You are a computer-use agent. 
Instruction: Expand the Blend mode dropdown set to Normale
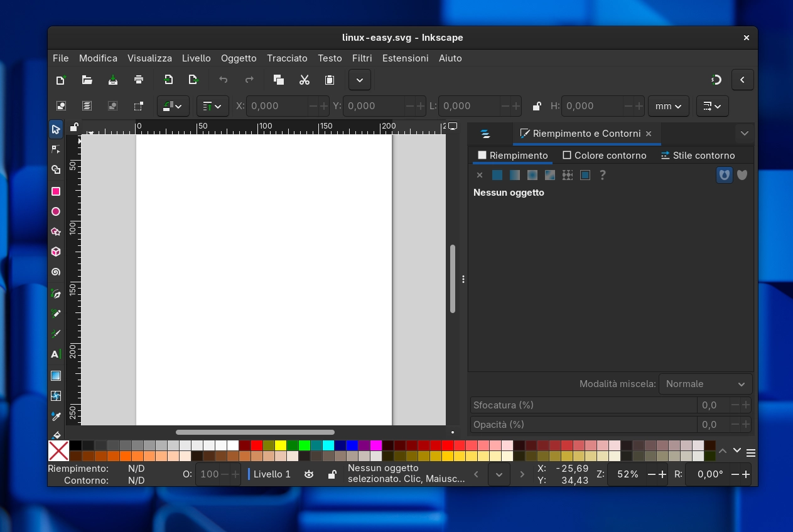pos(705,384)
